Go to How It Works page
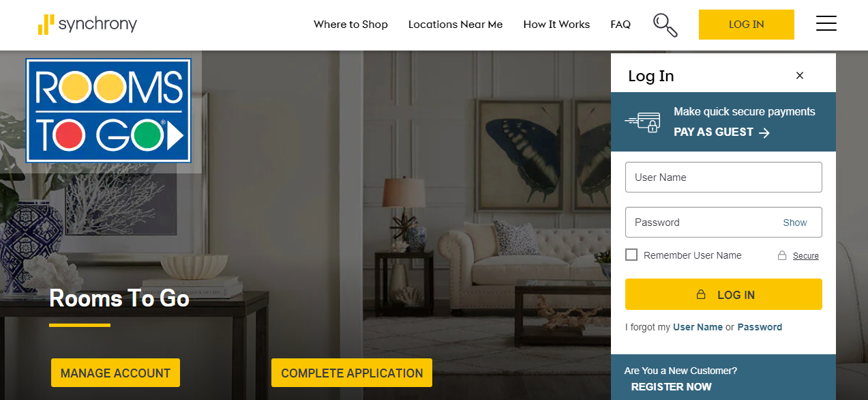This screenshot has height=400, width=868. 556,25
